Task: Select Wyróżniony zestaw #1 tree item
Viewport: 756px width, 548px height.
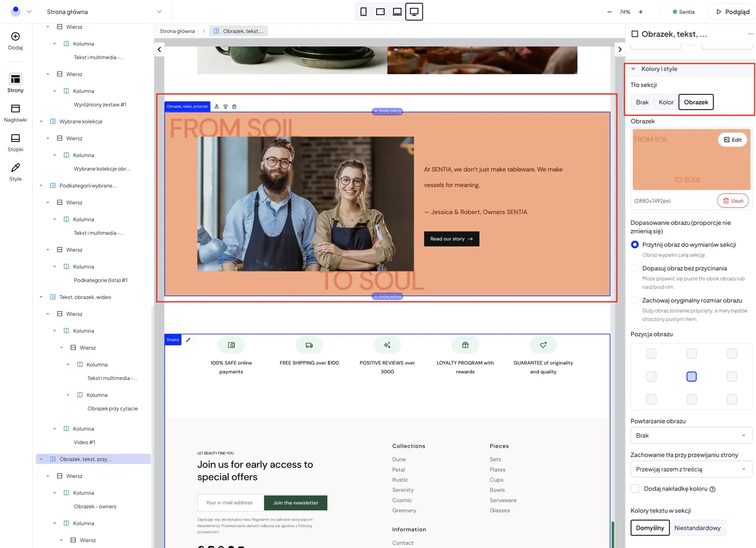Action: click(x=100, y=105)
